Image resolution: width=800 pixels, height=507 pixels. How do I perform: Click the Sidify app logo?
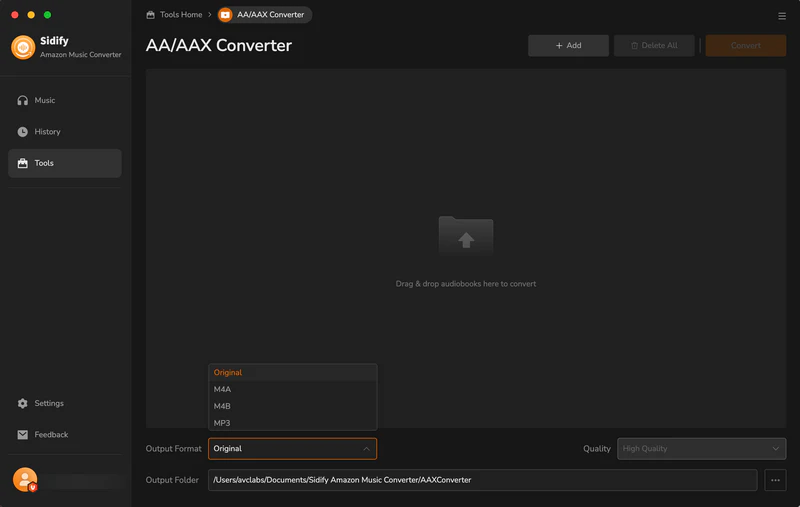[x=23, y=47]
